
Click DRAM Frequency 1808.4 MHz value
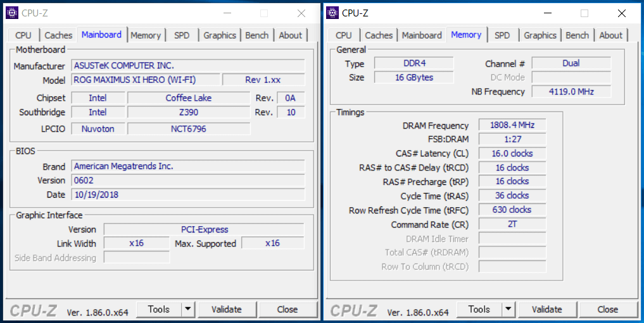click(512, 125)
